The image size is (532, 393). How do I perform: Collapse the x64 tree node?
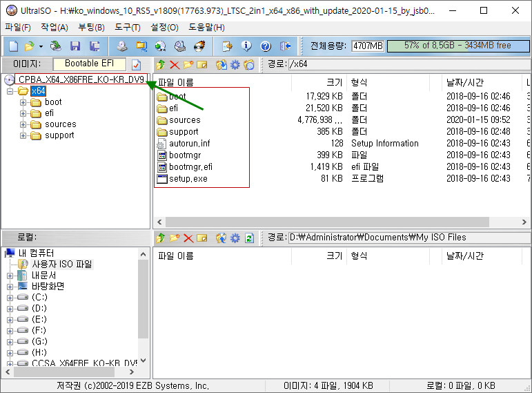tap(10, 91)
